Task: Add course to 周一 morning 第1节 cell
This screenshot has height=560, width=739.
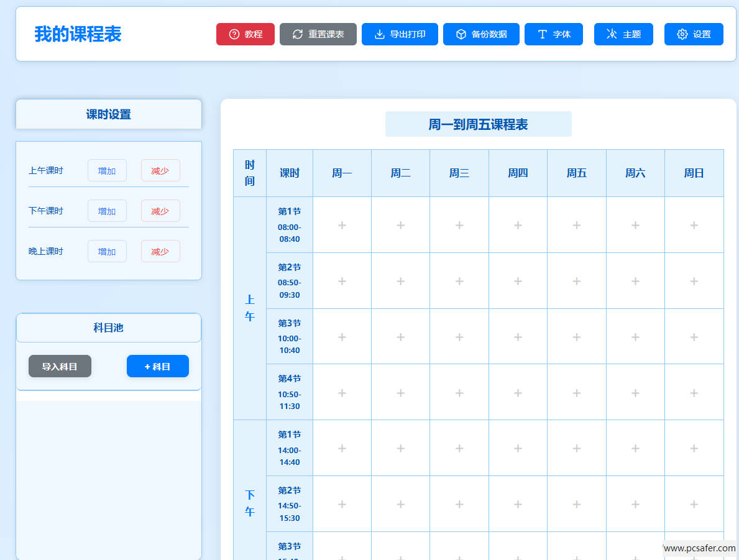Action: click(342, 225)
